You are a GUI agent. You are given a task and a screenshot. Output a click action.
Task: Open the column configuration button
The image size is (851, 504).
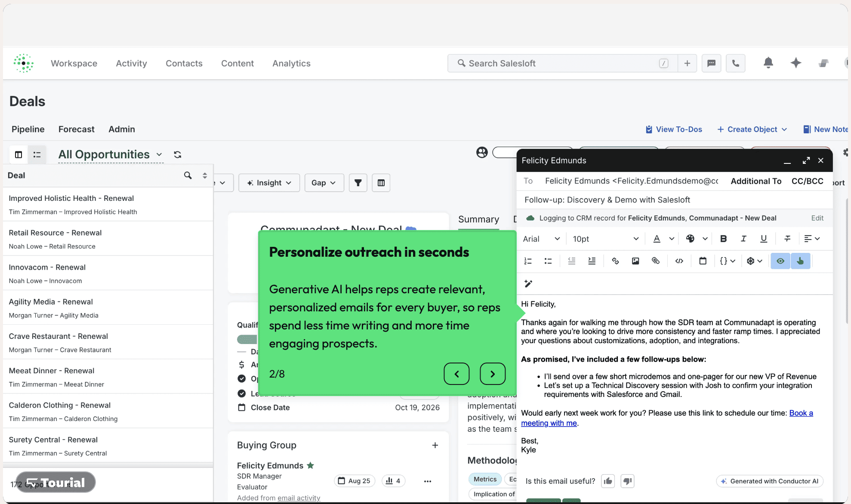click(381, 183)
